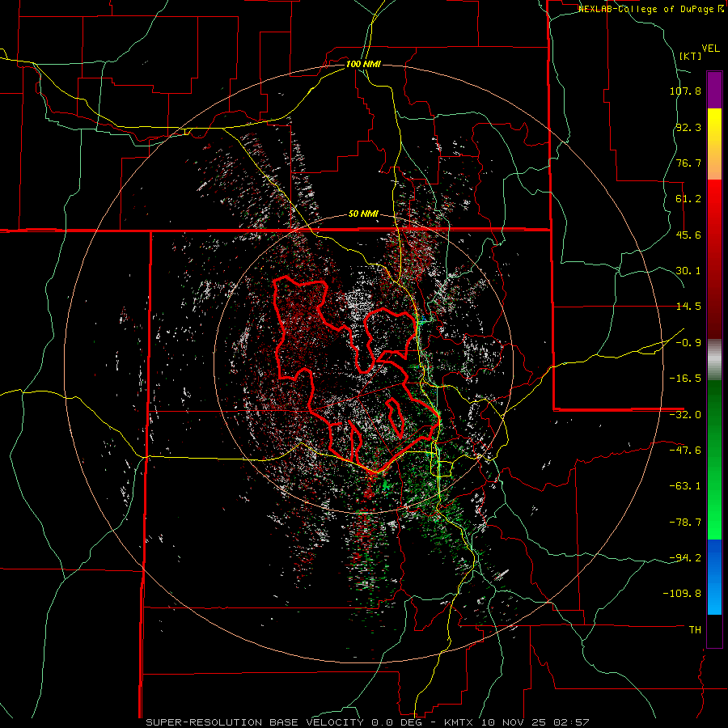Pick the yellow-orange segment of the color bar
The width and height of the screenshot is (728, 728).
pos(714,144)
